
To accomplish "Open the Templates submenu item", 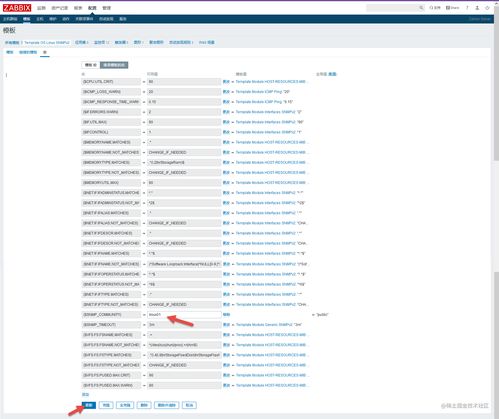I will (x=27, y=19).
